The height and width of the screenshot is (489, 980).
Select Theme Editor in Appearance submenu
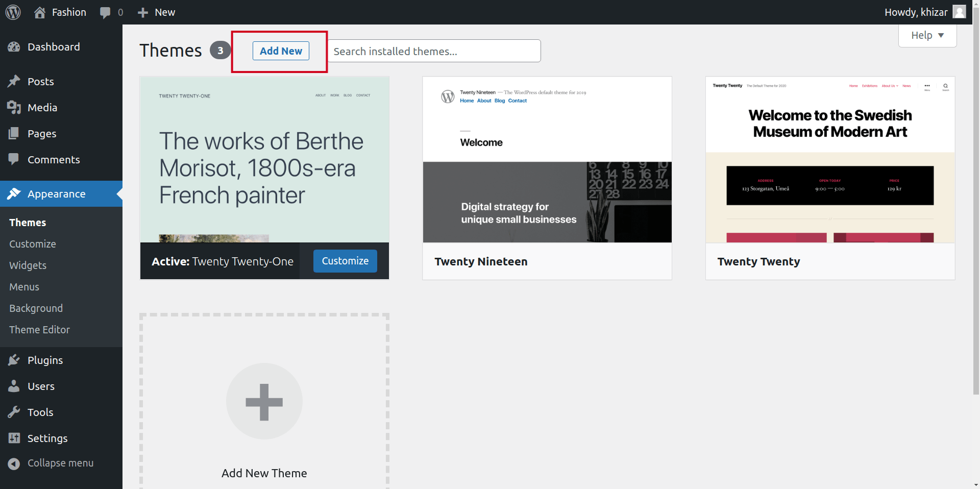[x=39, y=330]
